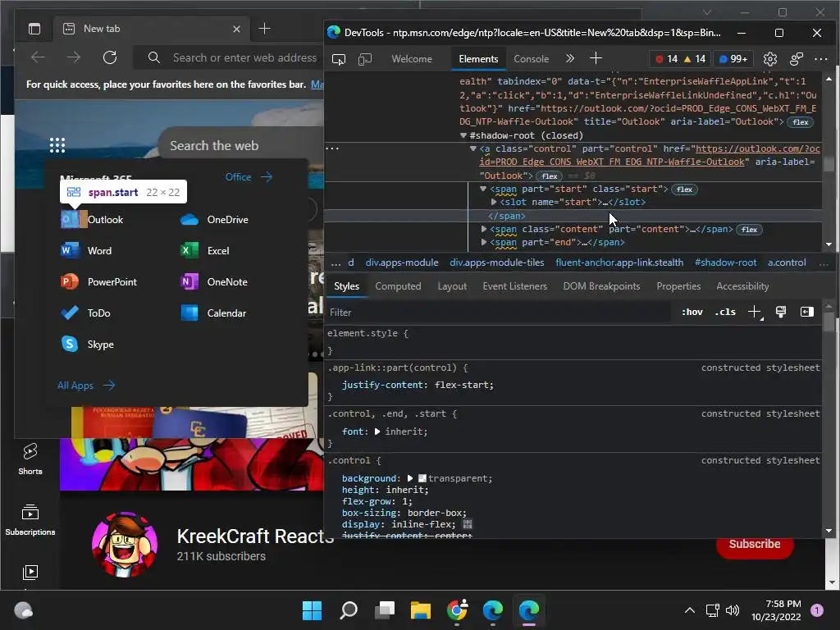Image resolution: width=840 pixels, height=630 pixels.
Task: Toggle the .cls element classes button
Action: click(725, 312)
